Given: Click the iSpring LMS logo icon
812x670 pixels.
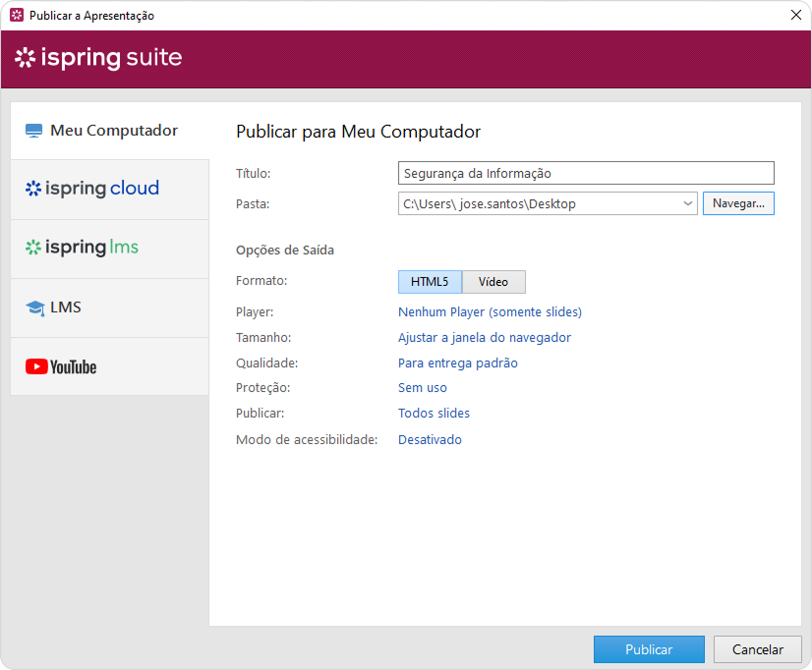Looking at the screenshot, I should coord(33,248).
